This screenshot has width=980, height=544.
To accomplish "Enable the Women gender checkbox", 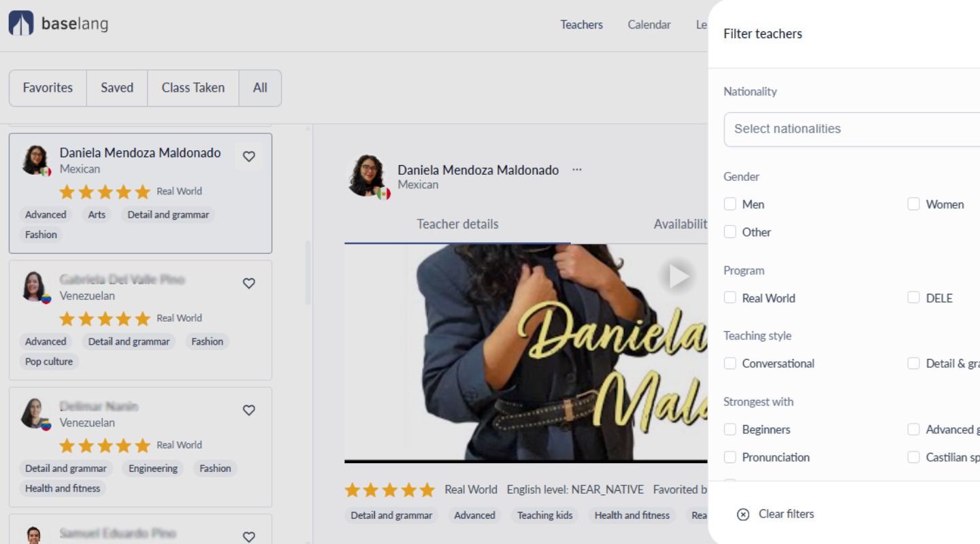I will click(913, 203).
